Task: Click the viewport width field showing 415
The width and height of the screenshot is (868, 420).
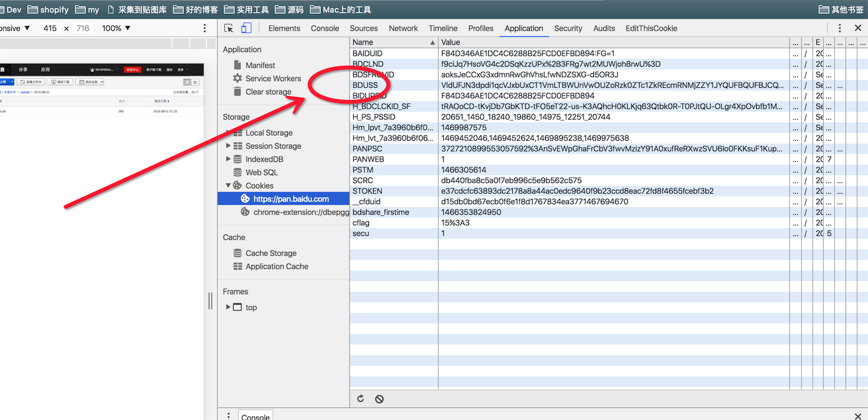Action: 50,28
